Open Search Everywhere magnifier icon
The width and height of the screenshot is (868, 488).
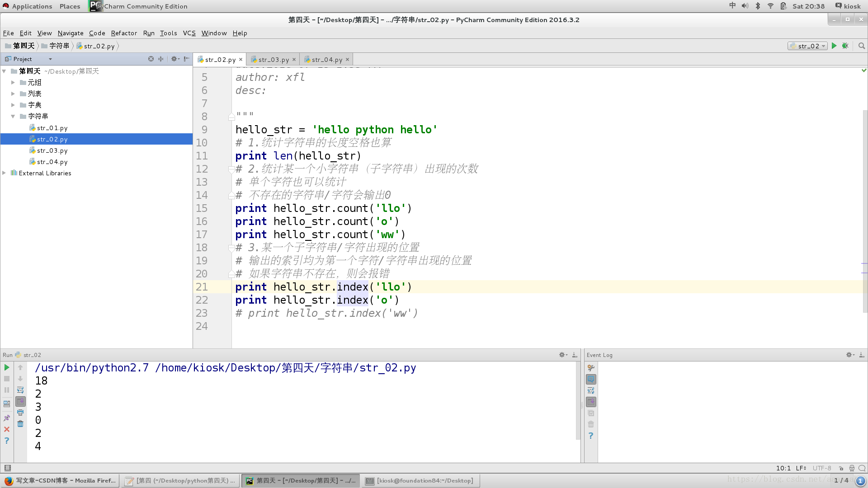[862, 46]
